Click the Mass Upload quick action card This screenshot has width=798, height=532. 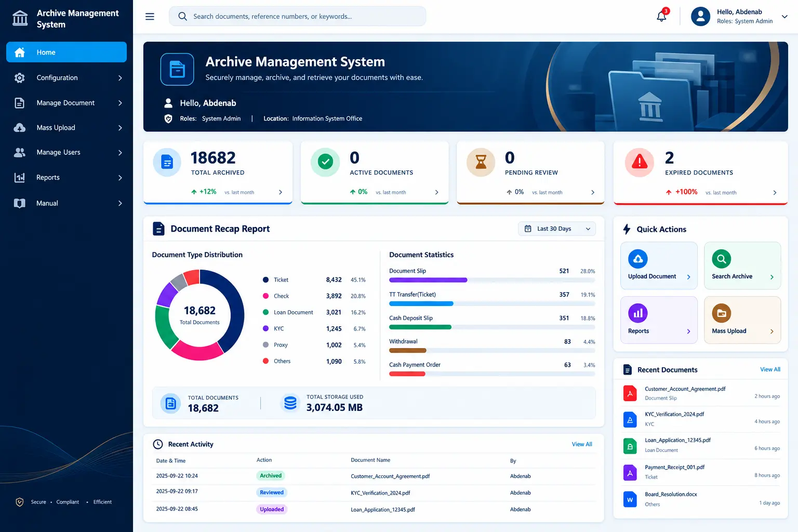pos(742,320)
